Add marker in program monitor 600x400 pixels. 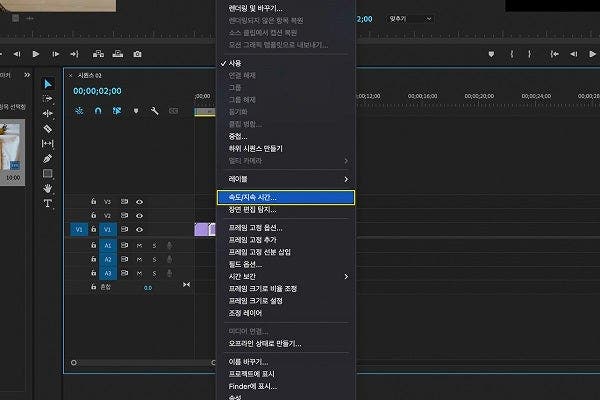(491, 54)
